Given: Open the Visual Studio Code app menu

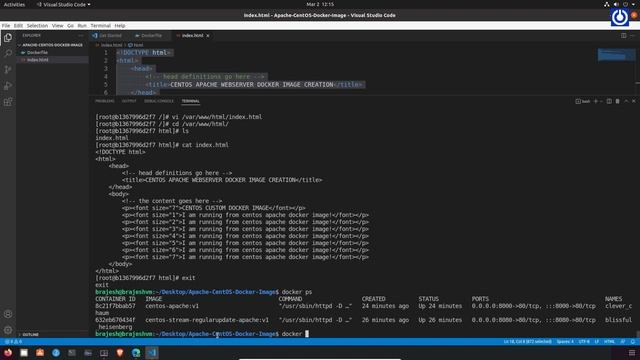Looking at the screenshot, I should [64, 4].
